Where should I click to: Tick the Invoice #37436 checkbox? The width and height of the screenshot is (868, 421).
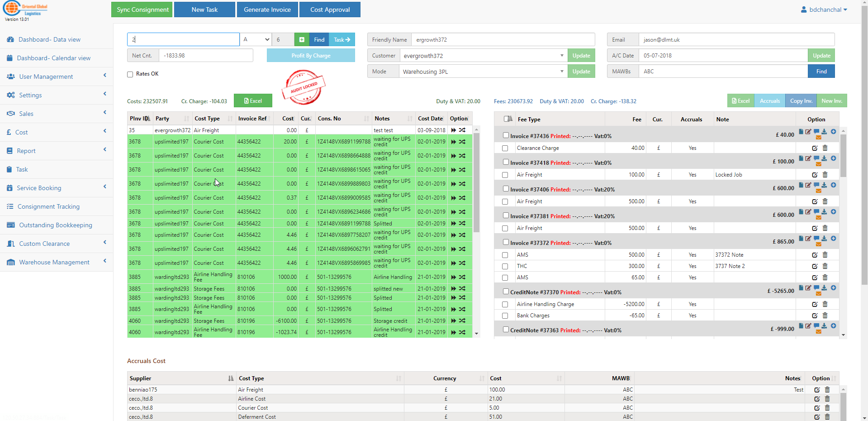tap(506, 135)
